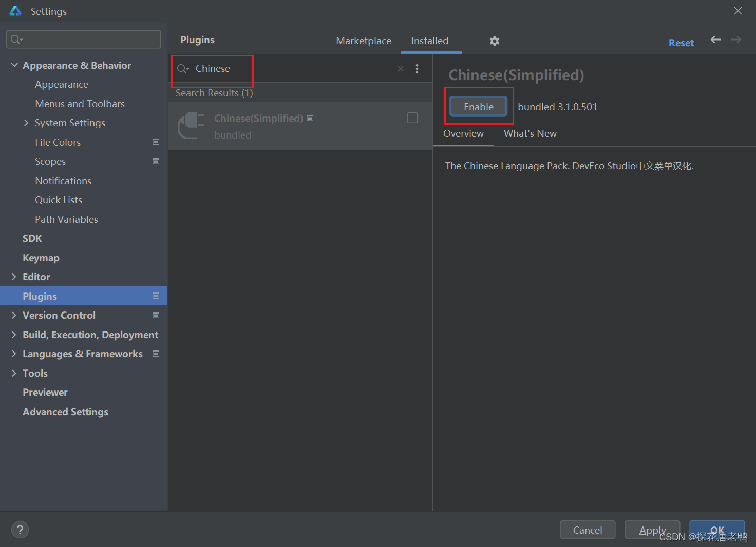This screenshot has height=547, width=756.
Task: Click the back arrow in Plugins header
Action: pyautogui.click(x=715, y=40)
